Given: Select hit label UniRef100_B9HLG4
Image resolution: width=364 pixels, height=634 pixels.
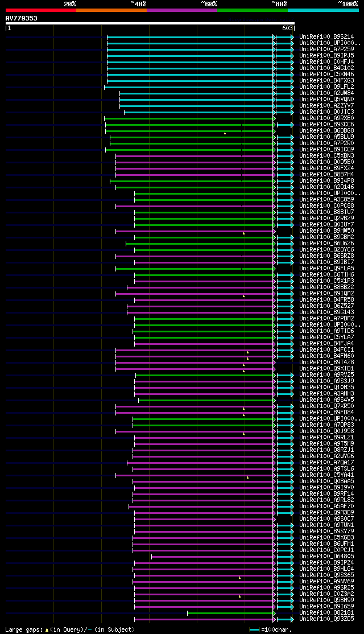Looking at the screenshot, I should [326, 569].
